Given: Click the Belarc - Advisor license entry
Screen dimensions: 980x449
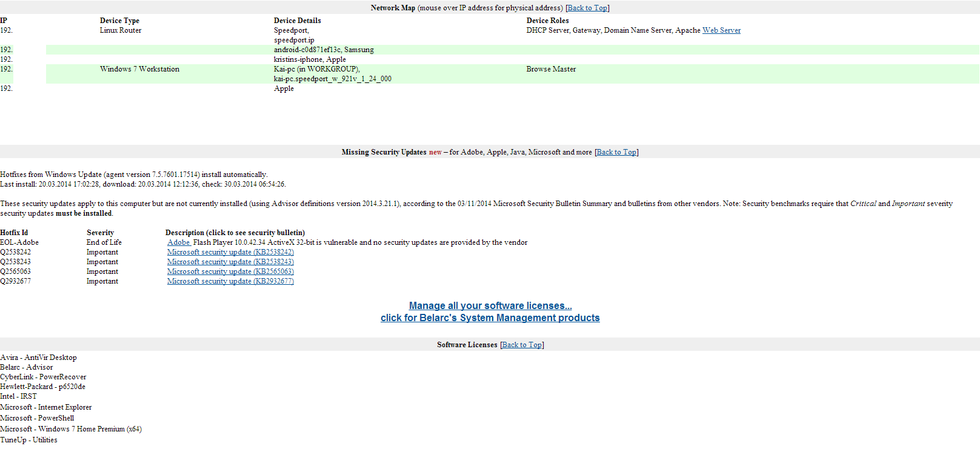Looking at the screenshot, I should click(26, 367).
